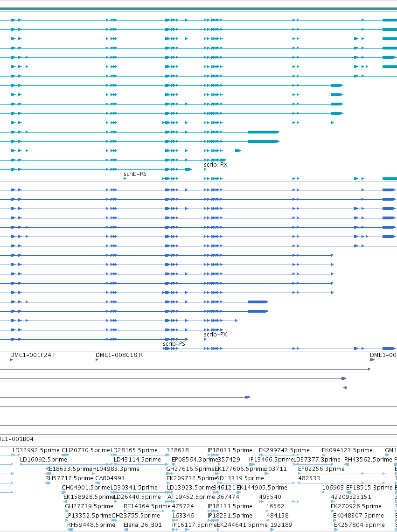Click the 484158 feature label
This screenshot has width=397, height=532.
point(278,515)
